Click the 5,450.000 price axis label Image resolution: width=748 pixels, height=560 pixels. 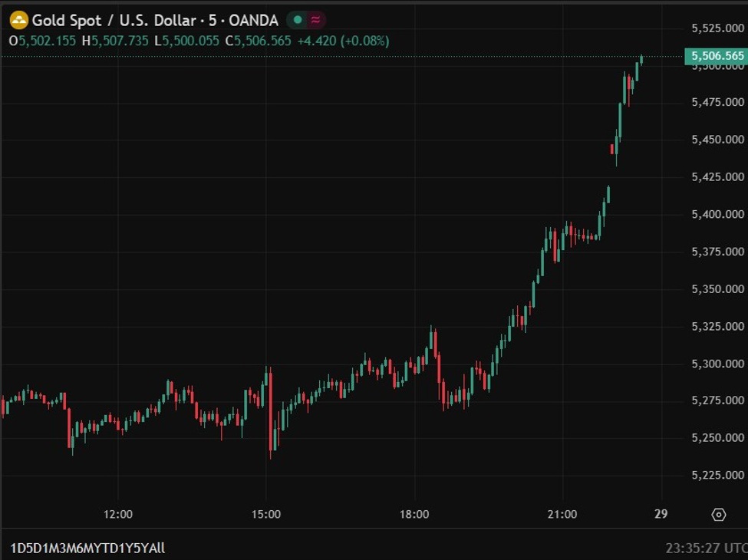click(x=717, y=140)
